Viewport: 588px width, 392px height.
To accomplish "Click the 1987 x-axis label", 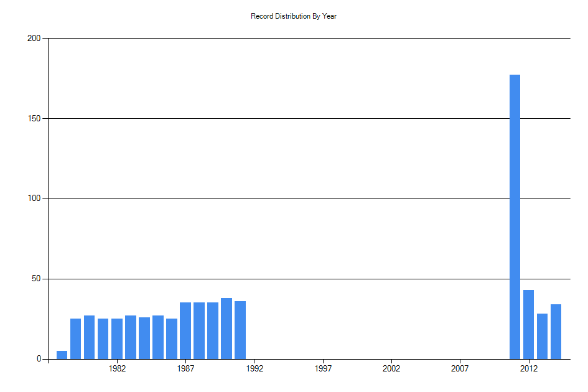I will [185, 368].
